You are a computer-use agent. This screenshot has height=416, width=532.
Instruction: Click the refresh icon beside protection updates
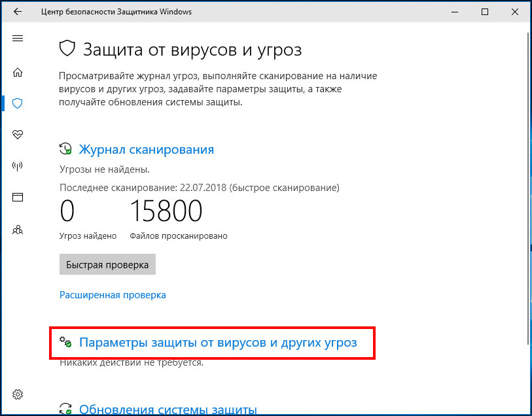pyautogui.click(x=65, y=409)
